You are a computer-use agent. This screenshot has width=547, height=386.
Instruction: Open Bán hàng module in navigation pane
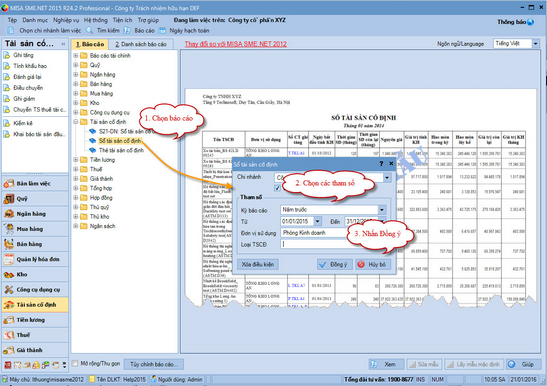pos(35,244)
